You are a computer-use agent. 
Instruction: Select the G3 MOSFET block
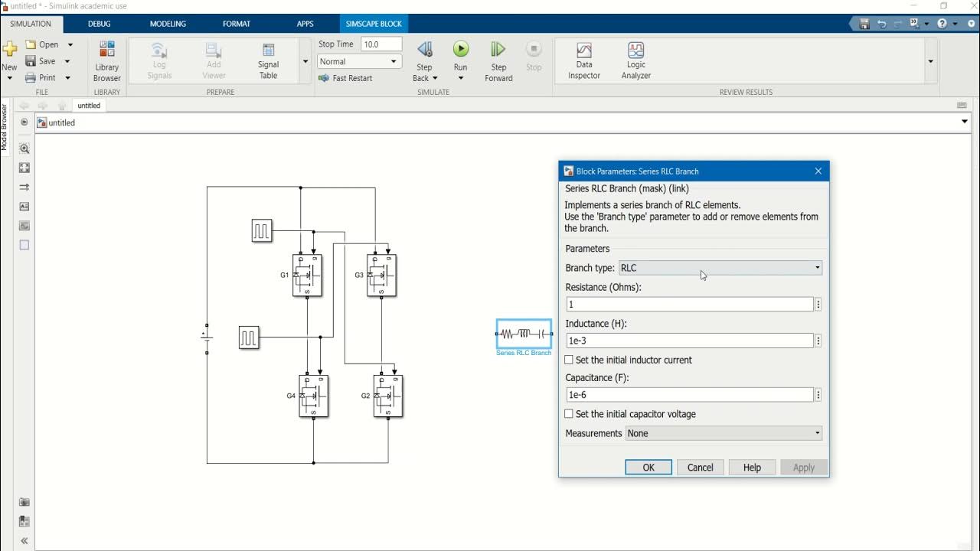[x=382, y=275]
